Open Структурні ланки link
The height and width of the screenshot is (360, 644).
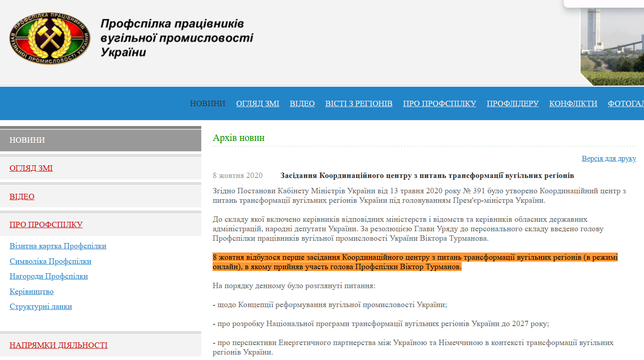pos(41,306)
